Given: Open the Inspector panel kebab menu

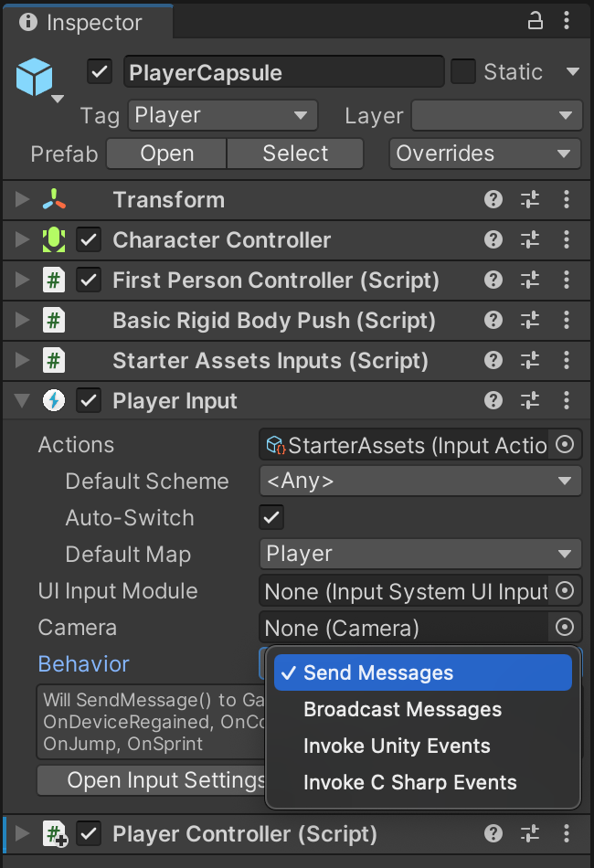Looking at the screenshot, I should click(567, 22).
